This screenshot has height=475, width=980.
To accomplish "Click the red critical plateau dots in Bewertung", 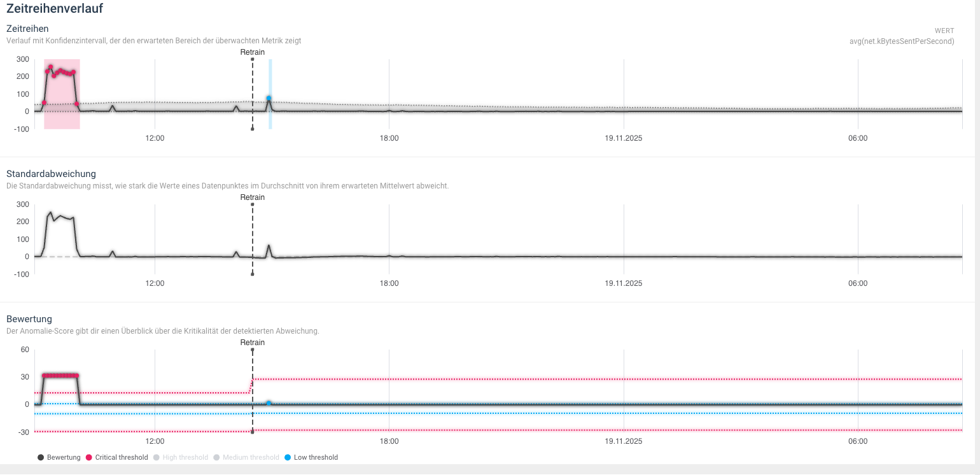I will pos(60,375).
